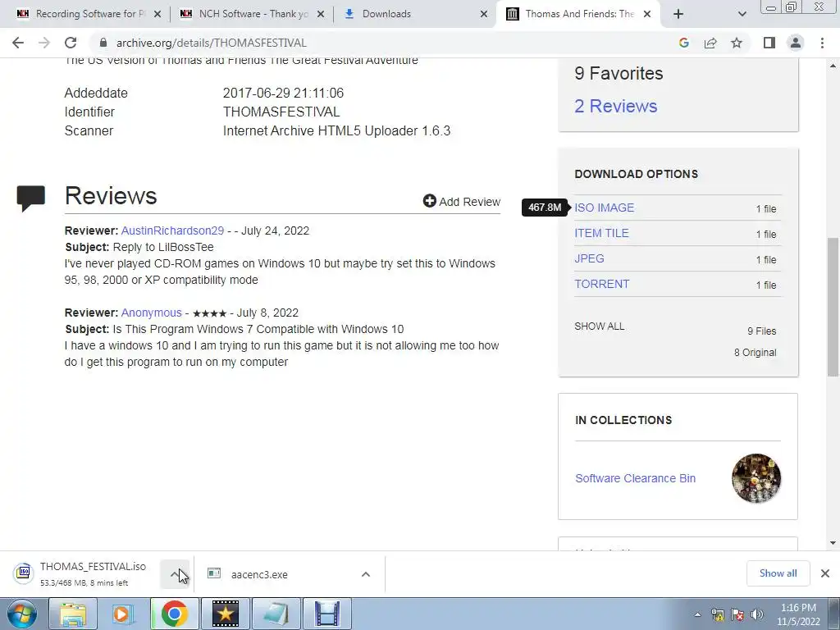Click the 8 Original text
840x630 pixels.
click(755, 353)
